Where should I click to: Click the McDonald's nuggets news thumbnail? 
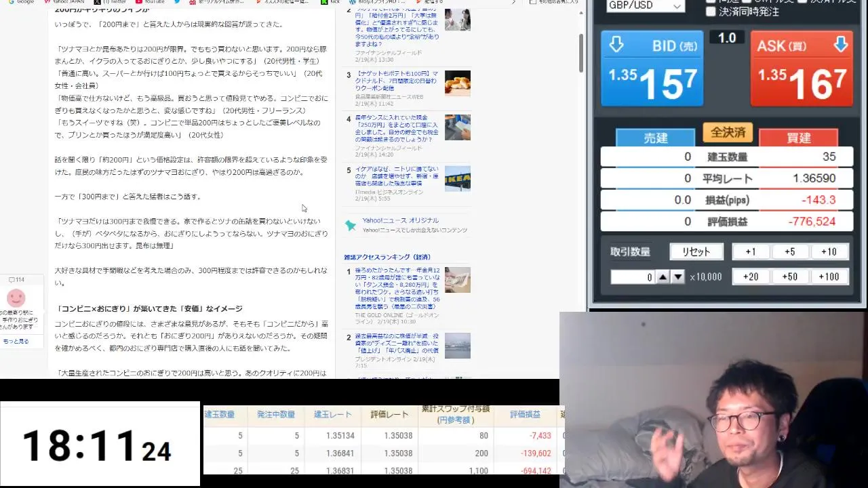(x=457, y=83)
